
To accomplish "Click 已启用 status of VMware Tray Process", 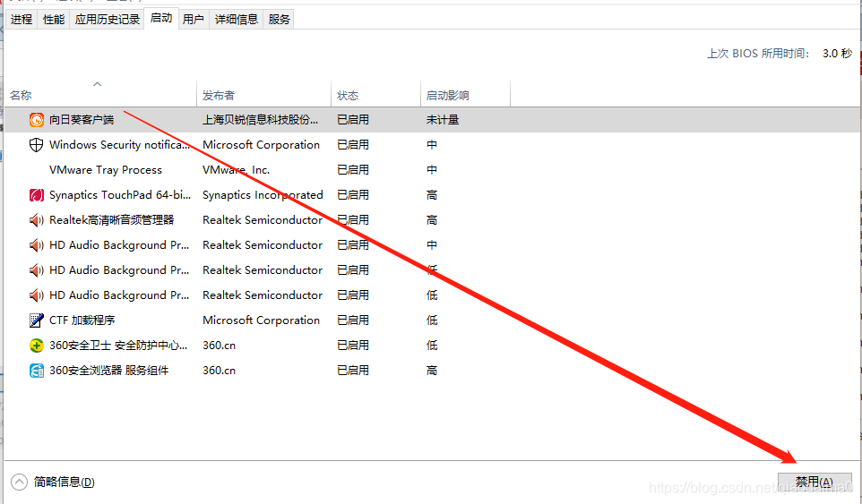I will (x=353, y=170).
